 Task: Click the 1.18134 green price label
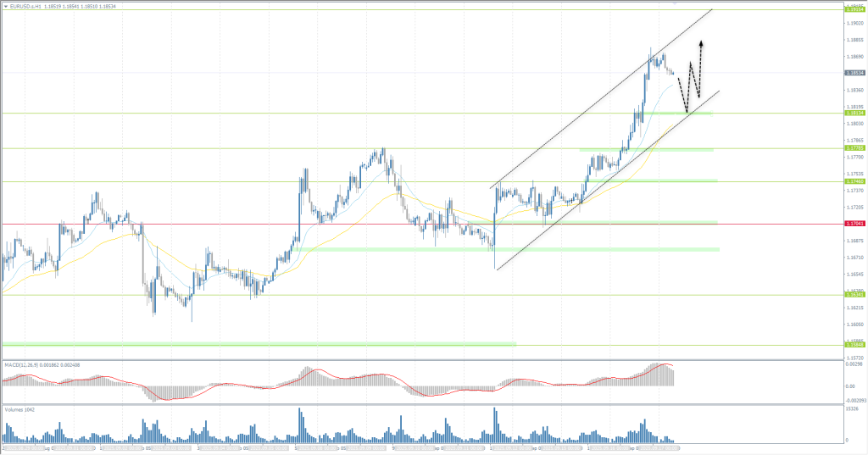point(854,113)
